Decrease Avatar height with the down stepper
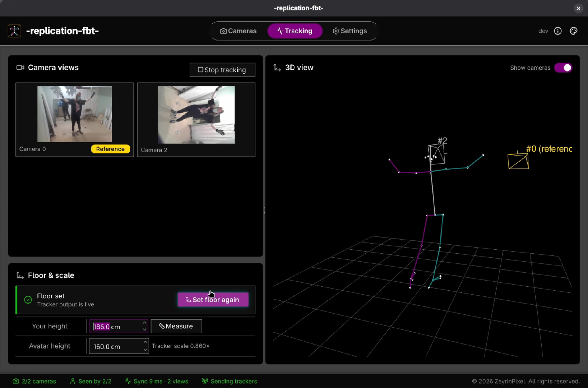The width and height of the screenshot is (588, 388). pyautogui.click(x=145, y=350)
